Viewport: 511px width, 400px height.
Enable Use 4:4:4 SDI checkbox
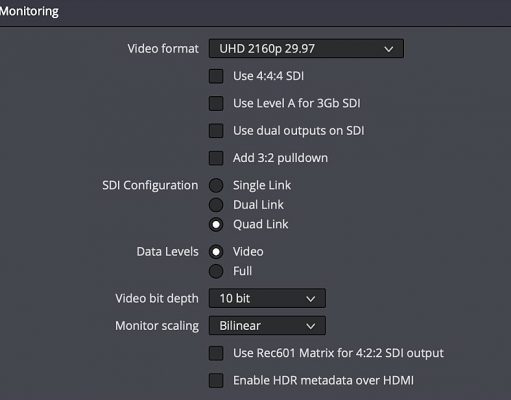(x=216, y=76)
